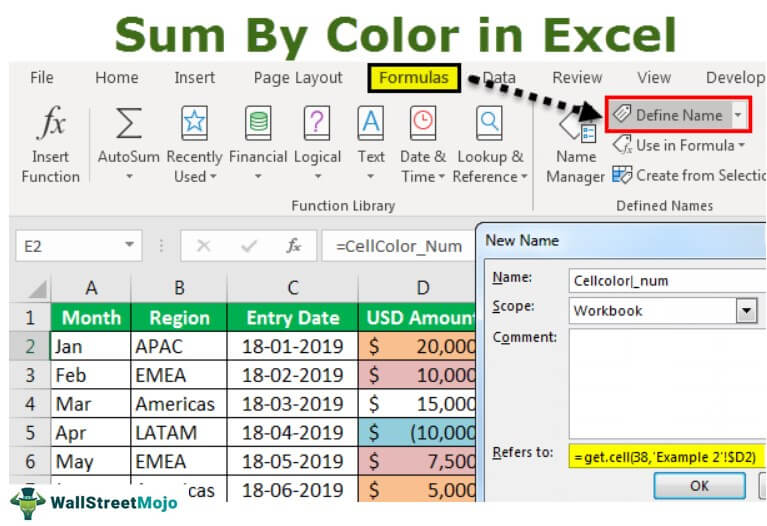Click the Name input field
Screen dimensions: 767x526
coord(661,280)
